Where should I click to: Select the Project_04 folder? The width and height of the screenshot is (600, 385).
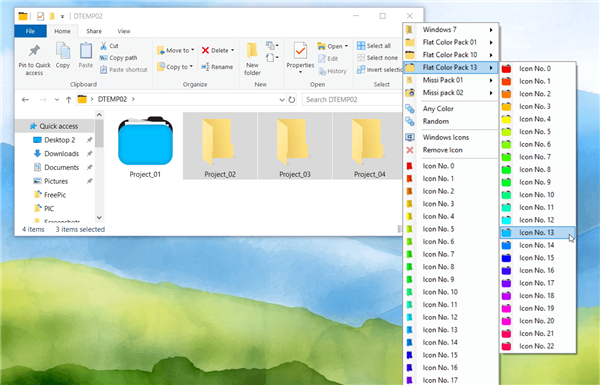(369, 146)
